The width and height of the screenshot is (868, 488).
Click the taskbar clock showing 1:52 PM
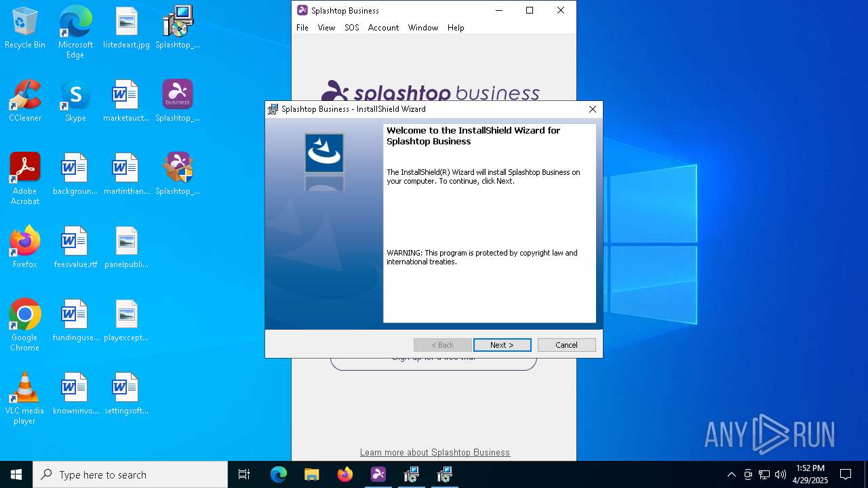(810, 474)
